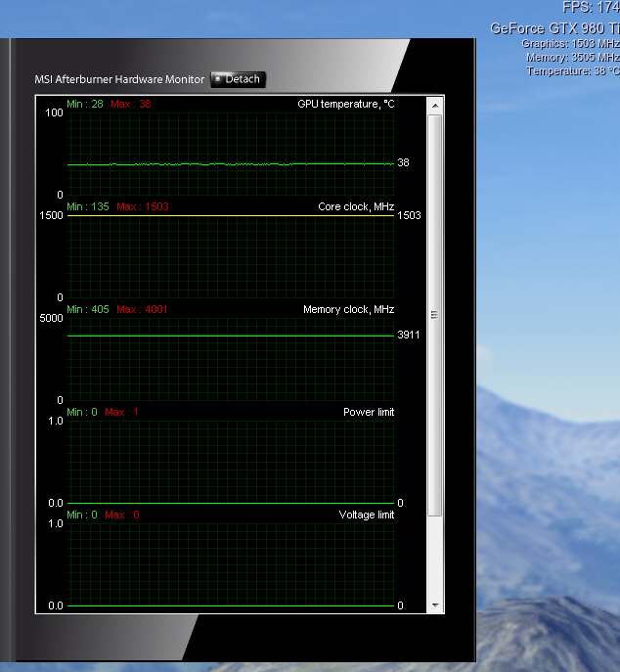The image size is (620, 672).
Task: Click the Max : 1 power limit value
Action: click(x=121, y=412)
